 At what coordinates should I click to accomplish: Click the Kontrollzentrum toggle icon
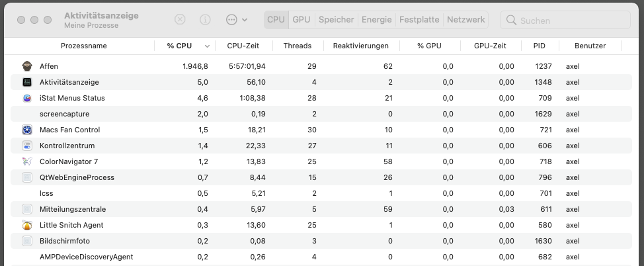pos(27,146)
